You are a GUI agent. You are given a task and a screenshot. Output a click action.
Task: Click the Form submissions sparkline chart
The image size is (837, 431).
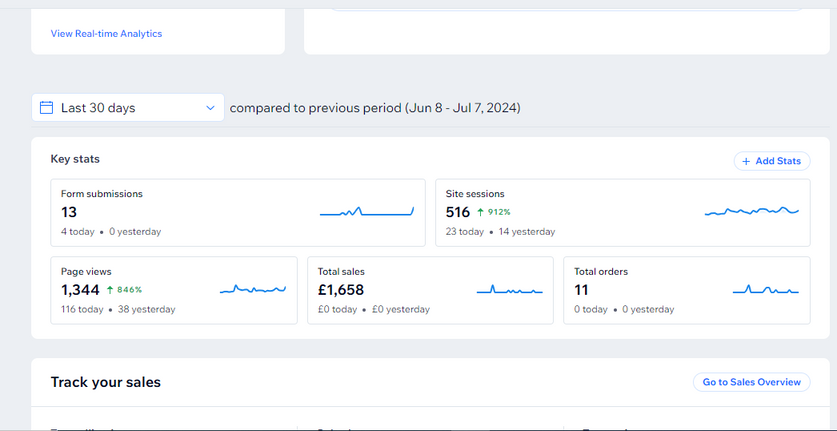367,211
